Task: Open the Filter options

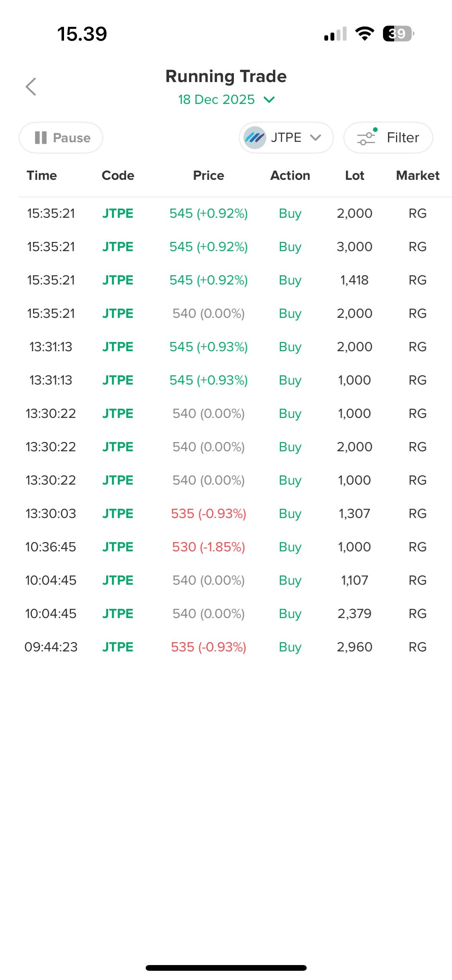Action: pyautogui.click(x=388, y=138)
